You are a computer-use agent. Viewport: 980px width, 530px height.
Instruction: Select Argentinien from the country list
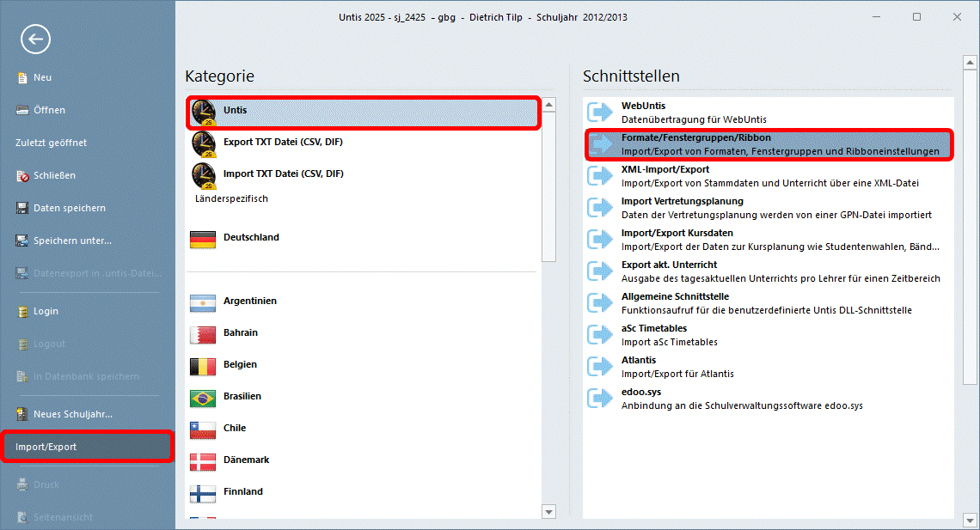pyautogui.click(x=249, y=301)
